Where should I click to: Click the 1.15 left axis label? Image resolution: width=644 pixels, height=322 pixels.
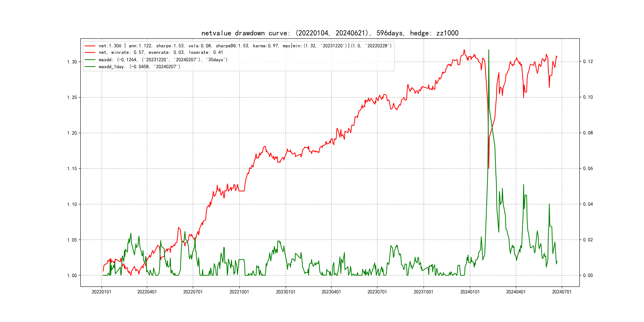pyautogui.click(x=72, y=169)
